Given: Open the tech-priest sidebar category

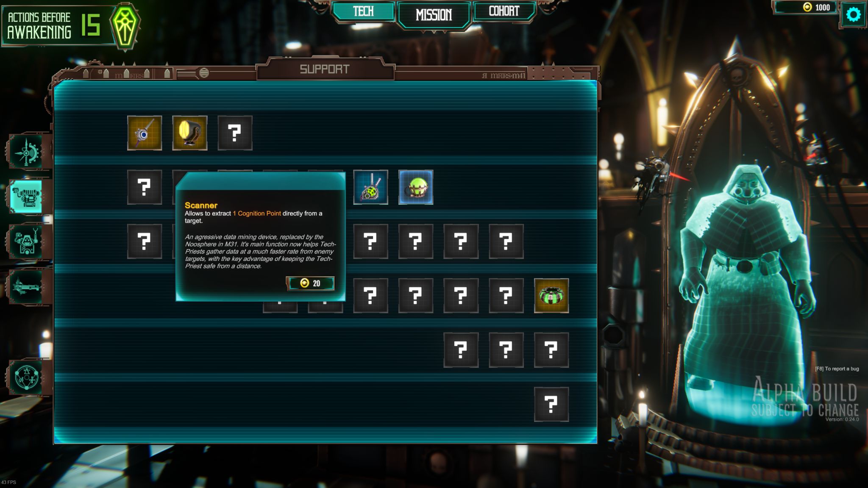Looking at the screenshot, I should pos(26,242).
